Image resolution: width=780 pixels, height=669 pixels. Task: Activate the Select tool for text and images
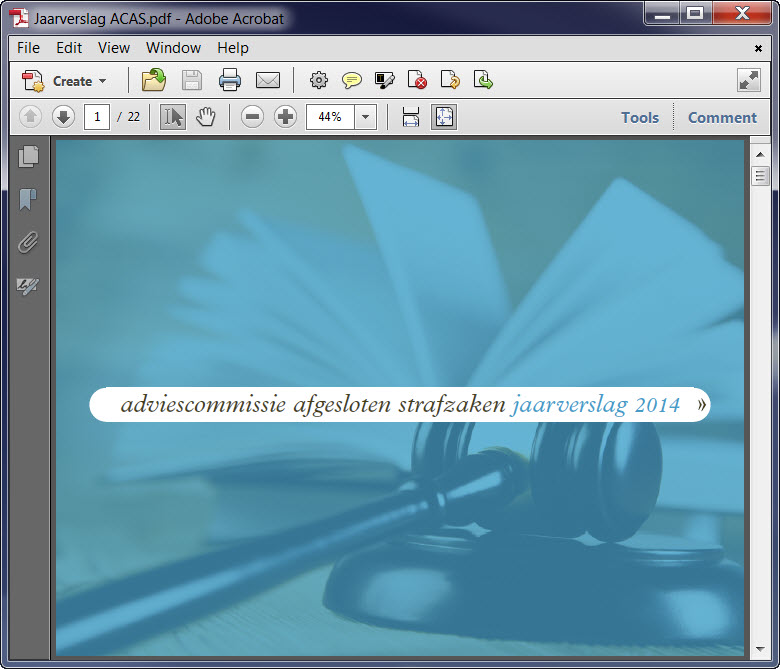(173, 117)
